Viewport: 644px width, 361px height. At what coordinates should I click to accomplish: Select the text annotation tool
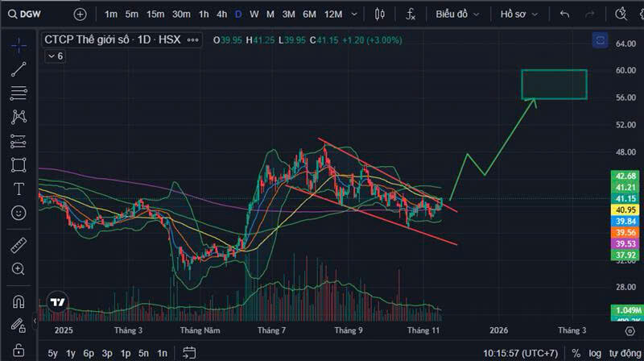[19, 189]
